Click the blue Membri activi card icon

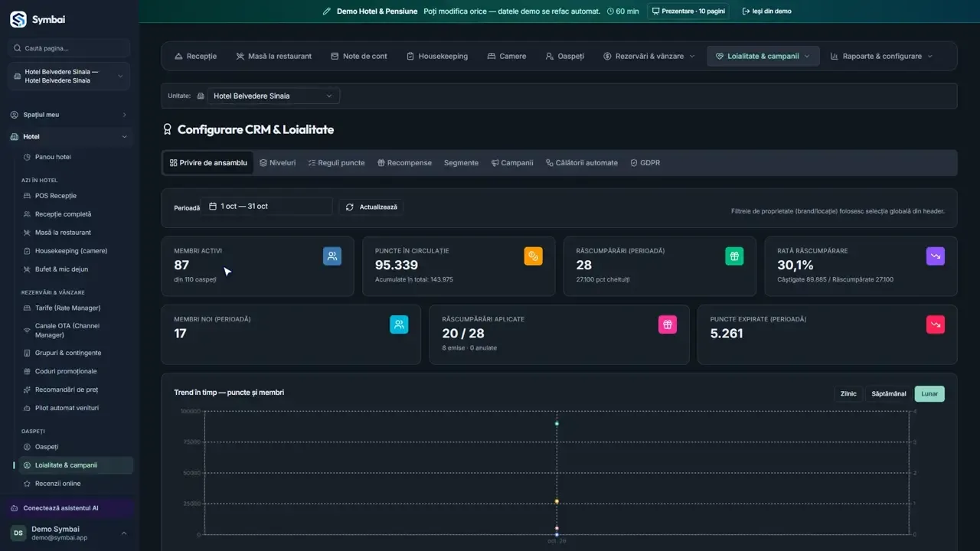(x=332, y=256)
